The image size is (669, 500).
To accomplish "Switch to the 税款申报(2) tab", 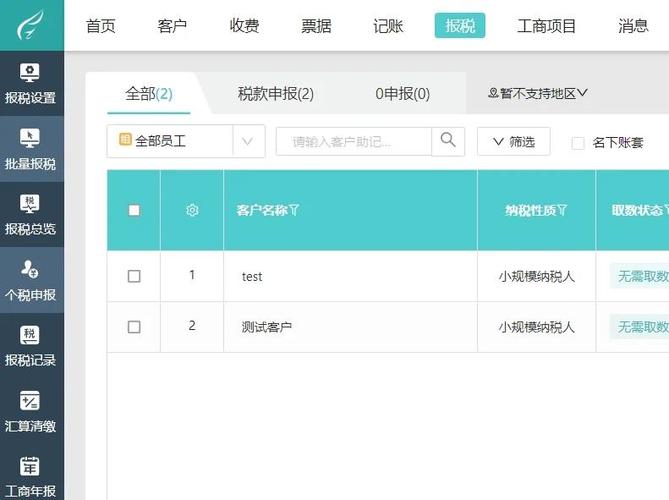I will click(276, 94).
